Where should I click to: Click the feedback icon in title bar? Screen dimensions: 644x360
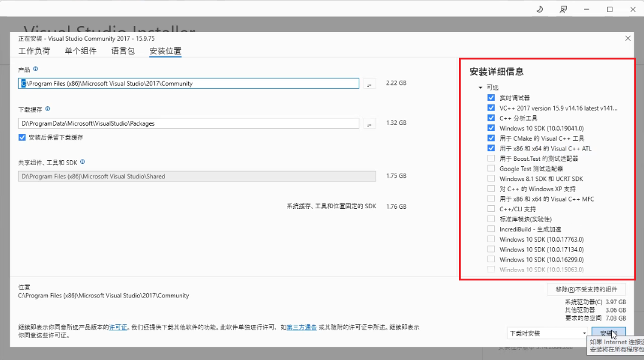point(563,9)
